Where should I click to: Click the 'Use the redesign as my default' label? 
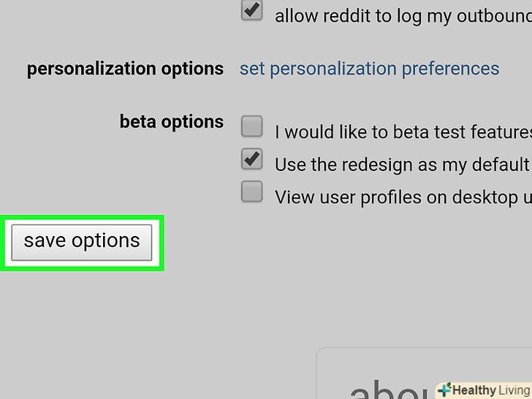(x=402, y=164)
